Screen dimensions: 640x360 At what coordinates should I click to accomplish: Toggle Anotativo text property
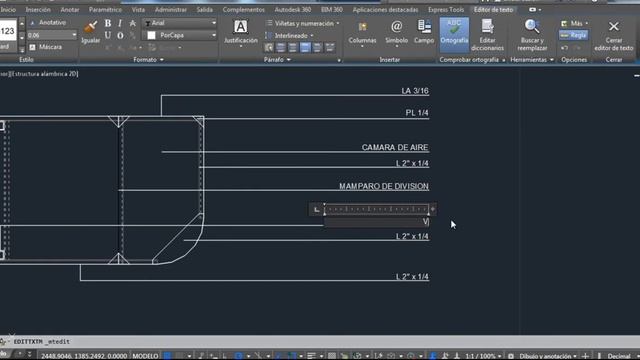pyautogui.click(x=48, y=23)
